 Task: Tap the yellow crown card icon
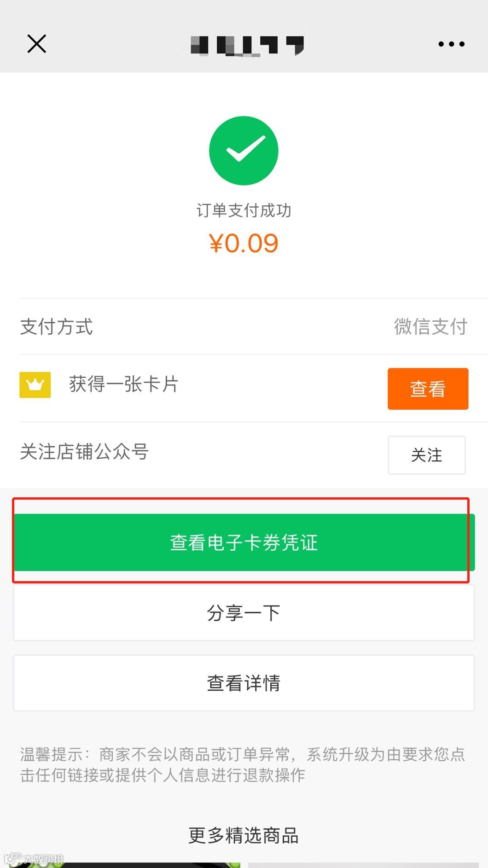tap(35, 384)
